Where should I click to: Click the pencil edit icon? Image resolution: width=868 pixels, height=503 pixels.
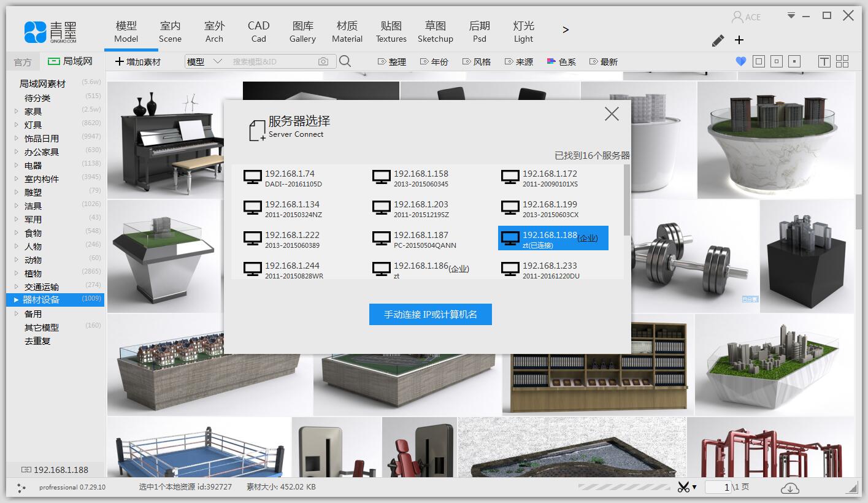[718, 40]
